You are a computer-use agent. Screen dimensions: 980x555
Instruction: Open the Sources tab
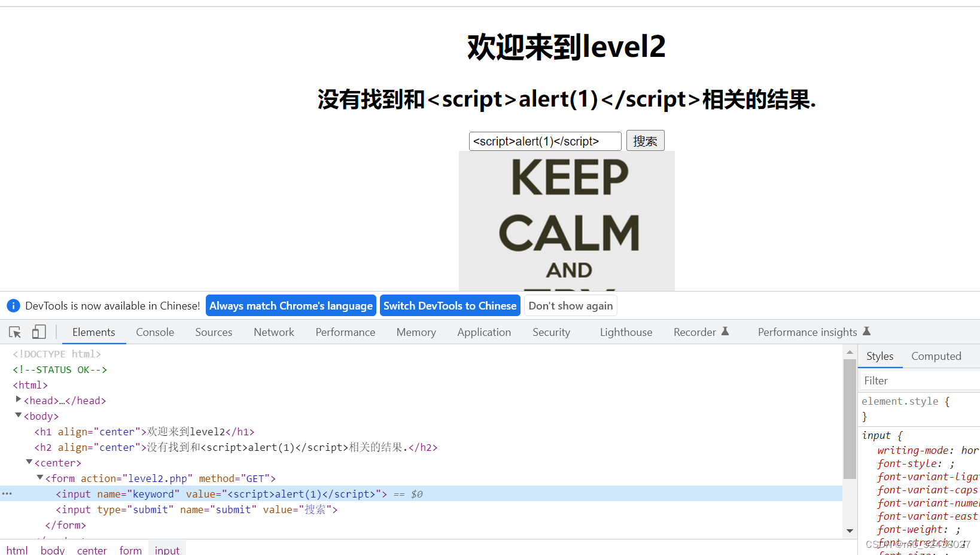pos(214,332)
